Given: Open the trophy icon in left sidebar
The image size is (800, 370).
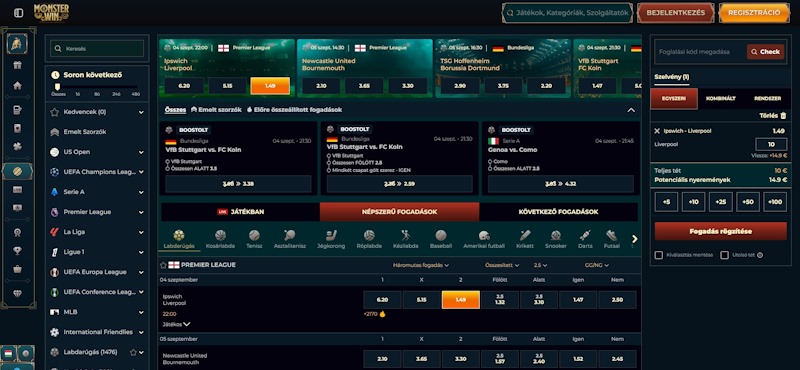Looking at the screenshot, I should coord(17,251).
